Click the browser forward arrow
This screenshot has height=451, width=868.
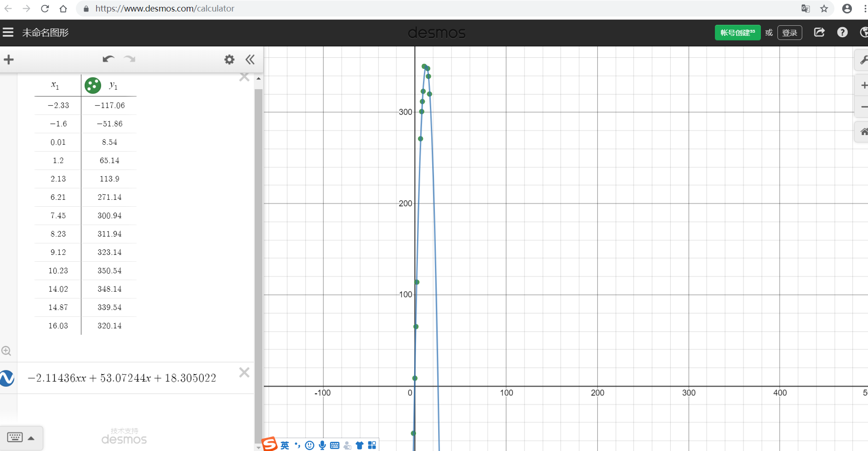(26, 8)
